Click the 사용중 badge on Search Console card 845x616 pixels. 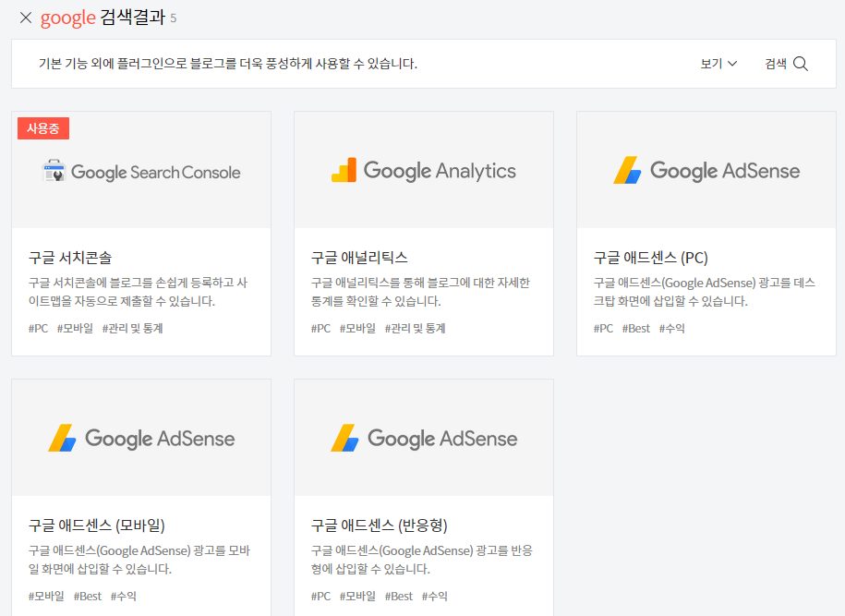[43, 128]
